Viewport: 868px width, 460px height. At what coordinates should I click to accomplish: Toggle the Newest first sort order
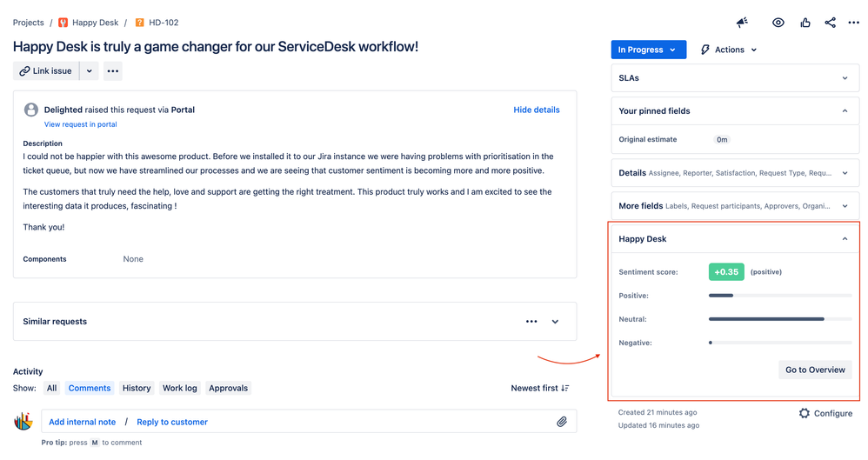[x=540, y=388]
